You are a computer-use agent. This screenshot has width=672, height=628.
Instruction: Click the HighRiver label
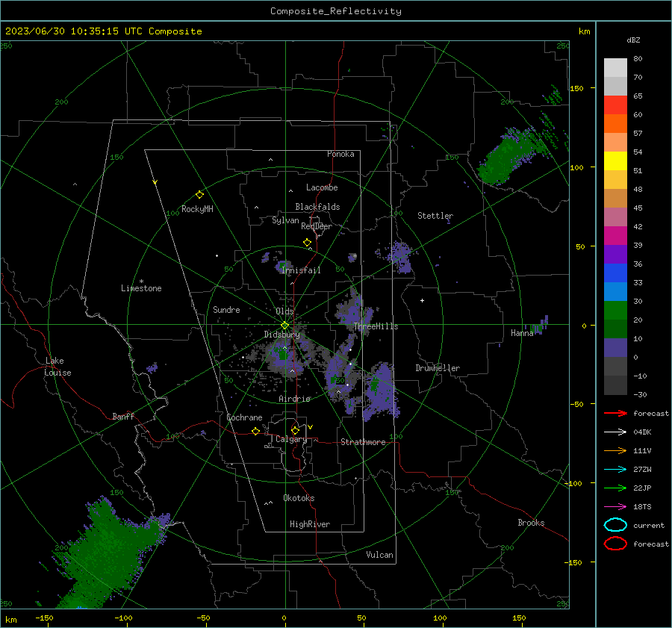click(x=310, y=524)
